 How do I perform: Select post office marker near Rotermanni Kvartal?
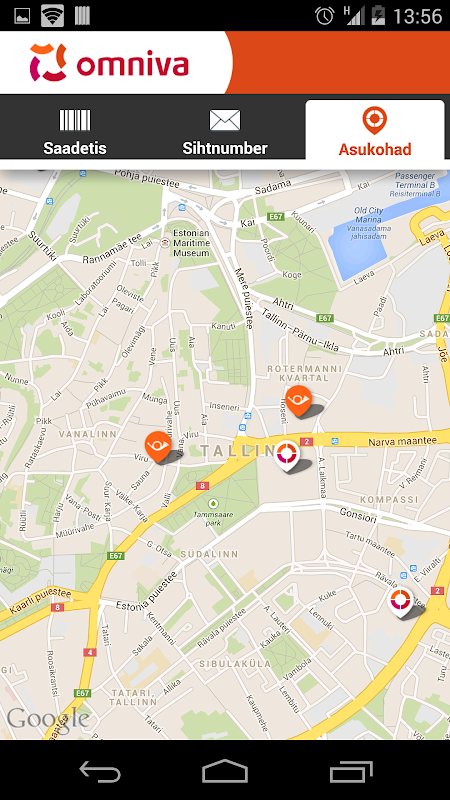click(x=298, y=401)
